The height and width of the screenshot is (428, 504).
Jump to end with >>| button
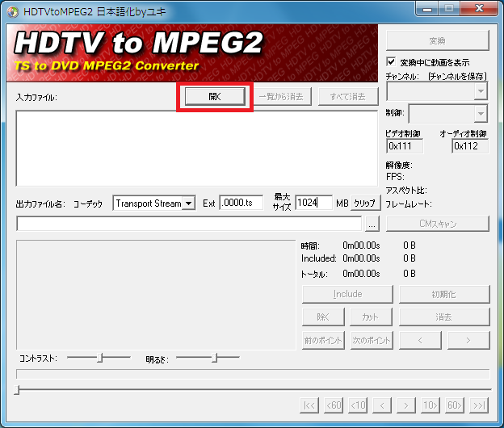pyautogui.click(x=480, y=405)
